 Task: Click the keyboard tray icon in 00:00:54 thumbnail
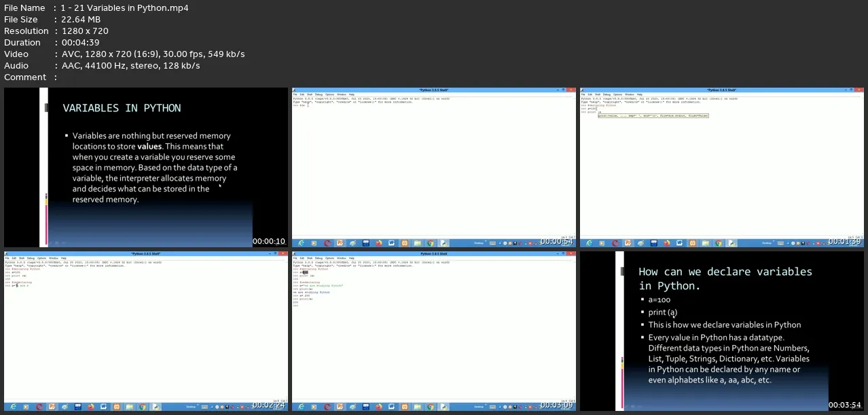tap(492, 243)
